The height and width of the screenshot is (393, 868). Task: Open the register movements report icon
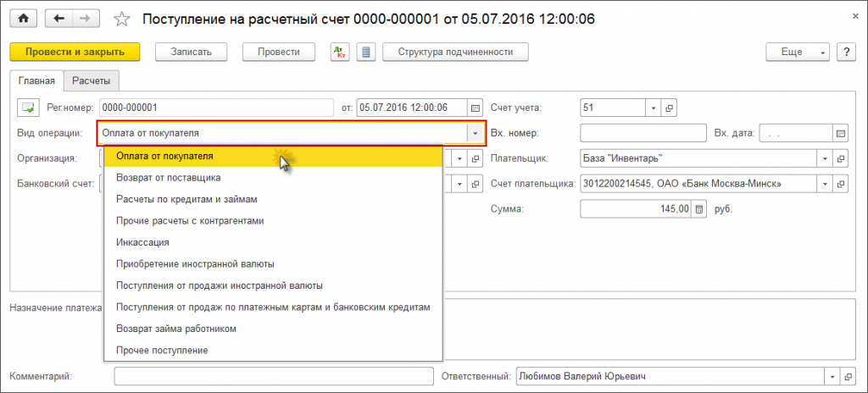365,52
